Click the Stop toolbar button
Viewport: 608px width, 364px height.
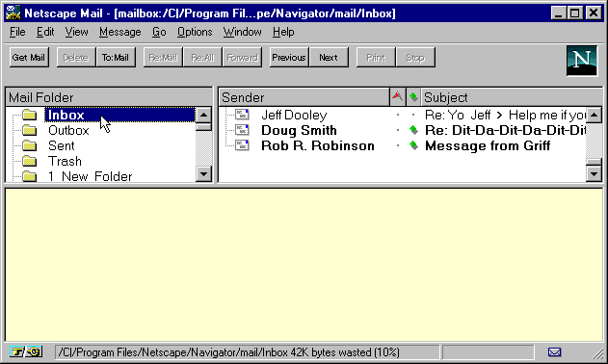tap(415, 58)
